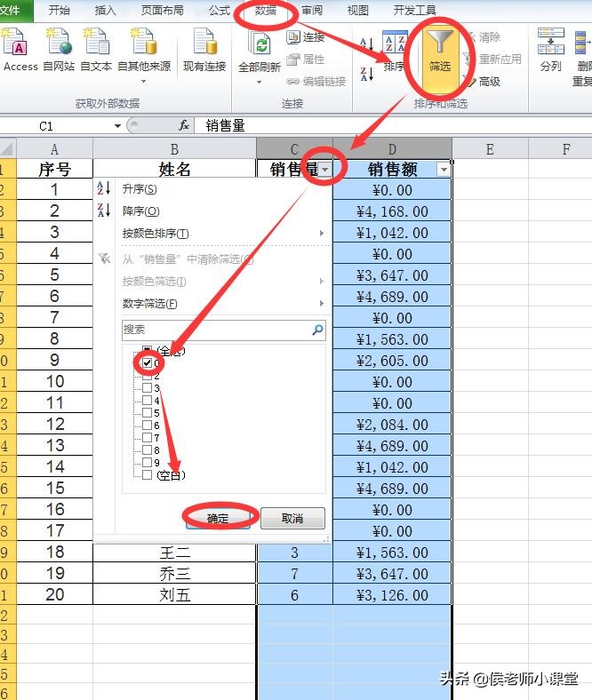Check the 5 value checkbox
Screen dimensions: 592x700
click(147, 412)
